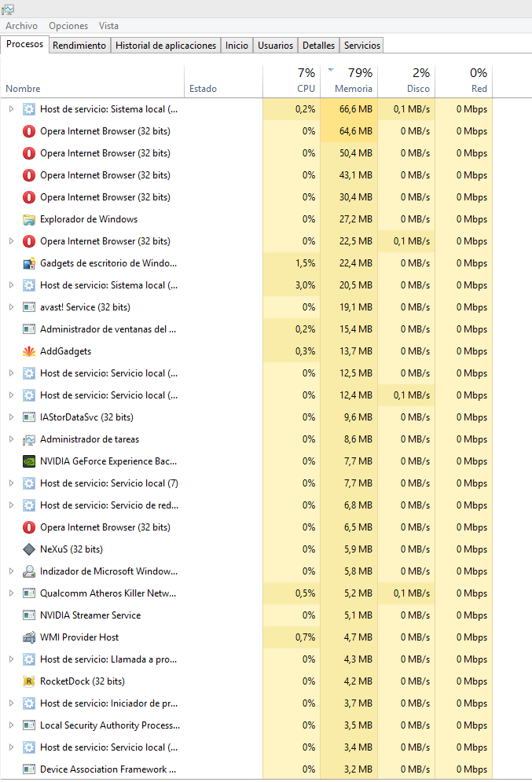Click NVIDIA GeForce Experience icon
The image size is (532, 782).
(29, 461)
